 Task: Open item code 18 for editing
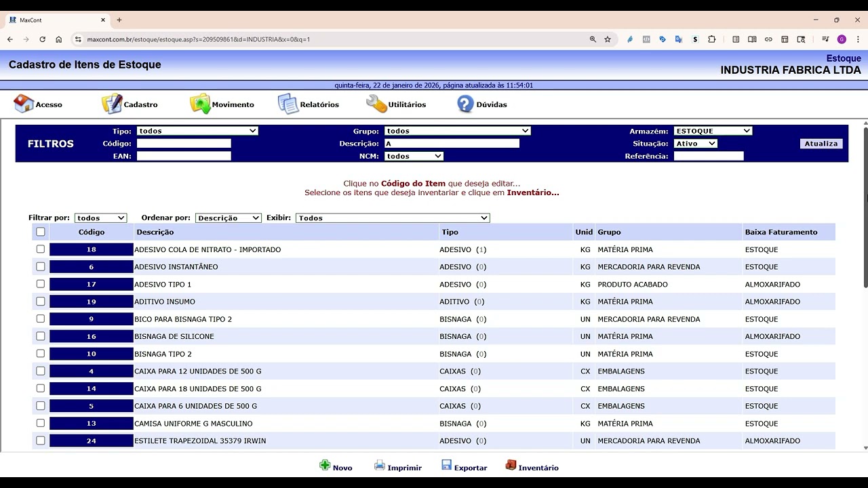point(92,249)
